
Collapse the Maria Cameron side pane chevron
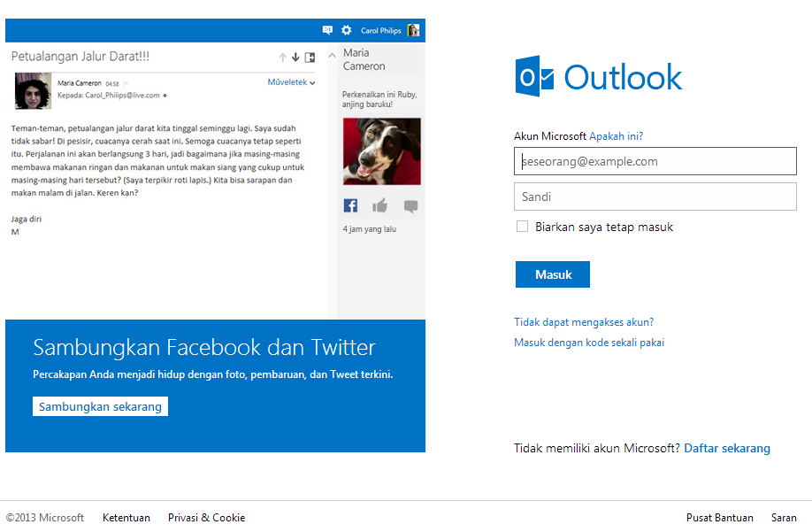(x=332, y=55)
